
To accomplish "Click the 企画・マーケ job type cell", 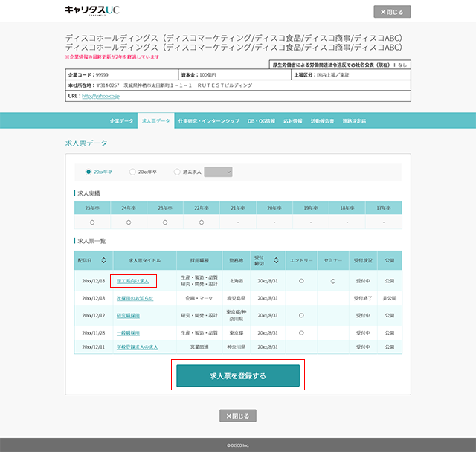I will [199, 299].
